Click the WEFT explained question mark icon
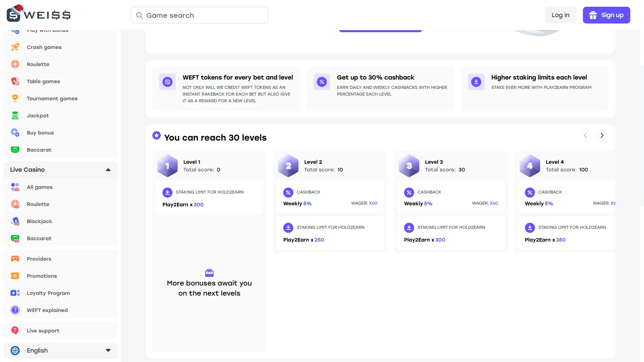Screen dimensions: 644x362 coord(15,310)
